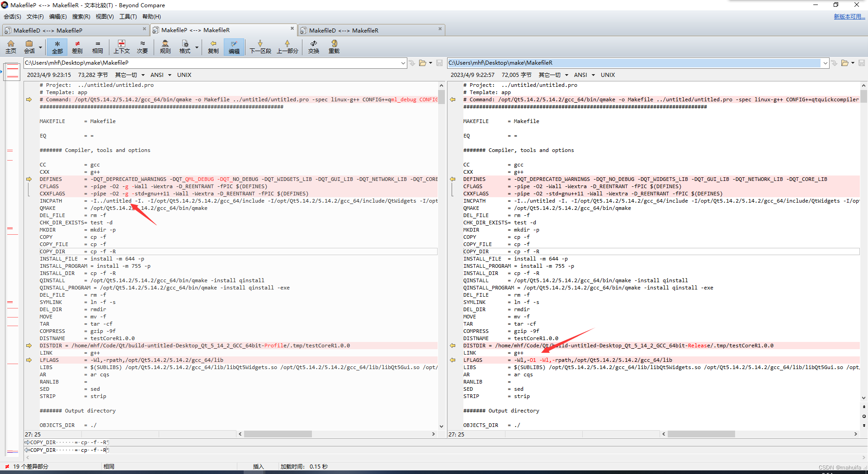Open the right 其它一切 file-format dropdown
Image resolution: width=868 pixels, height=474 pixels.
553,75
